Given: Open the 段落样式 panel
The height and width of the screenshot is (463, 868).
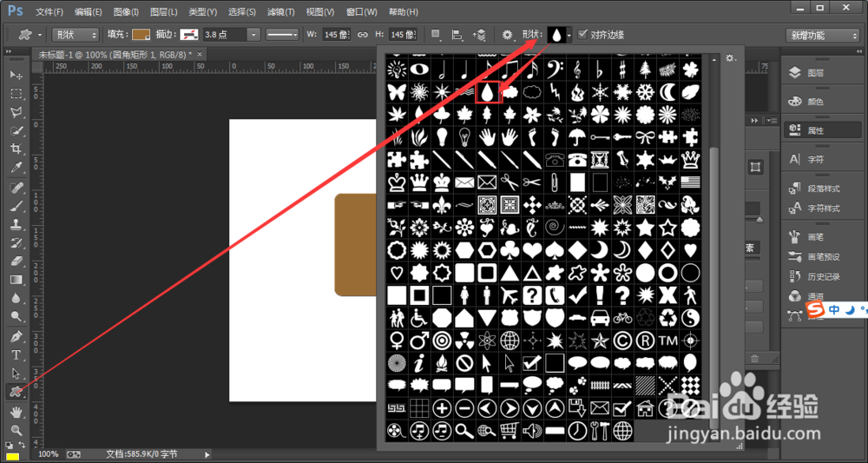Looking at the screenshot, I should [x=821, y=189].
